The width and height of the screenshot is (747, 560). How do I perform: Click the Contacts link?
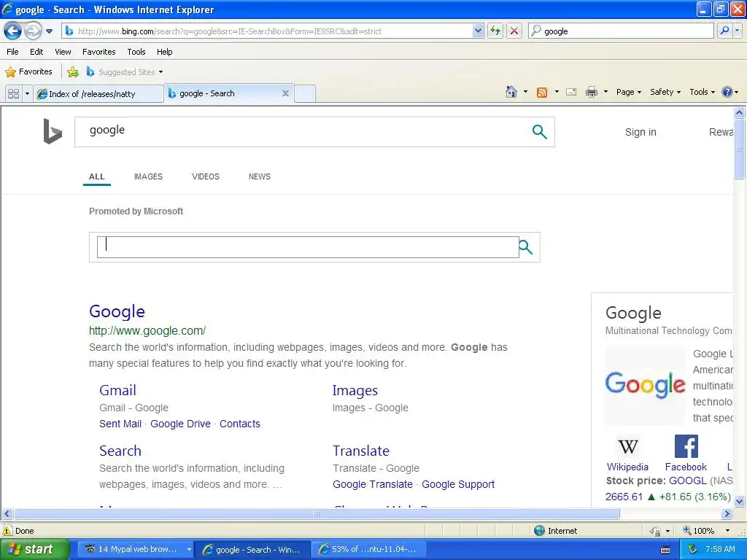point(239,424)
